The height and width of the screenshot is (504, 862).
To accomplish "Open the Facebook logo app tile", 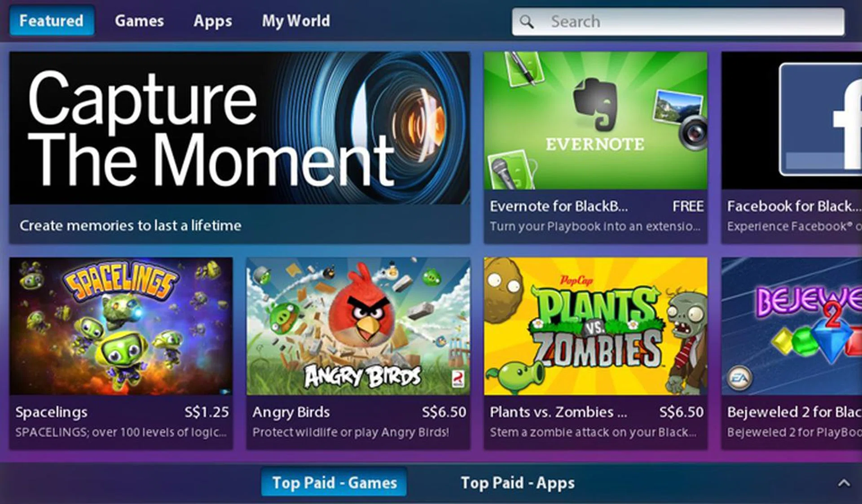I will click(x=792, y=120).
